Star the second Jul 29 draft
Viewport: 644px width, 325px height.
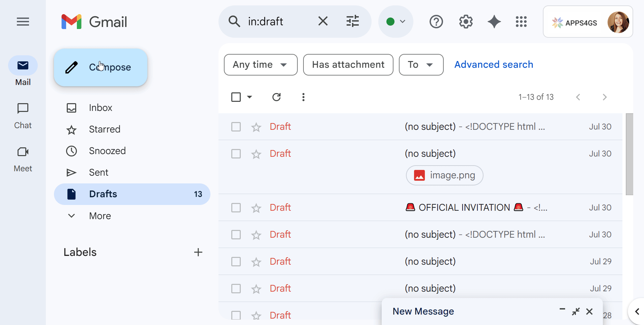pos(256,289)
